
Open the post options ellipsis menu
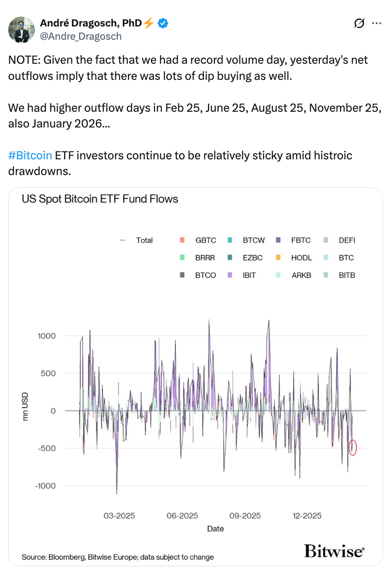pos(376,23)
